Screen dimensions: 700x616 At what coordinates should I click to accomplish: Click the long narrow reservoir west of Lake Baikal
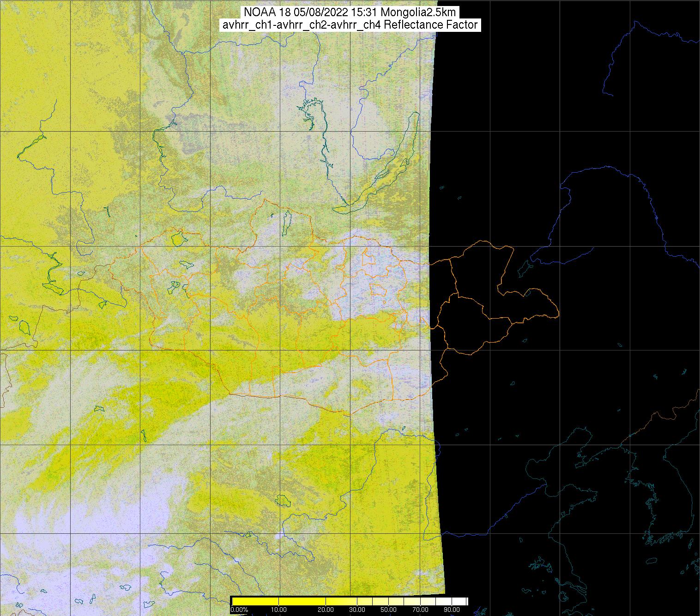(323, 134)
